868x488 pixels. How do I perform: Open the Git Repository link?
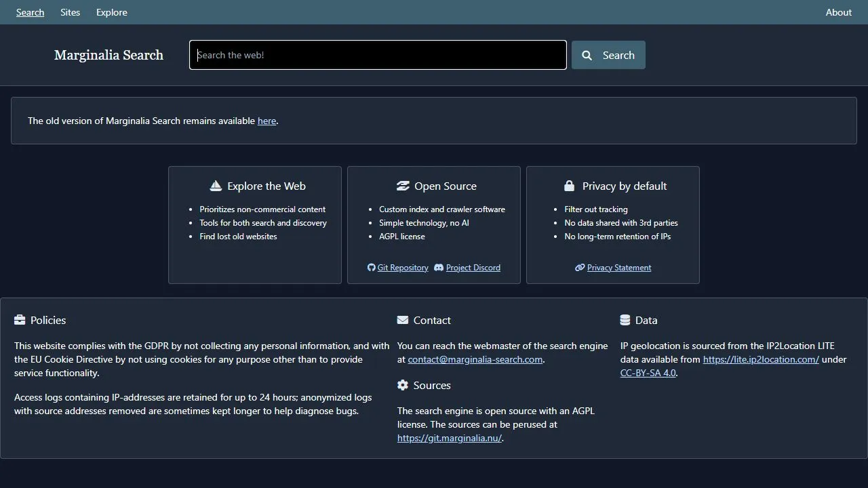point(403,268)
